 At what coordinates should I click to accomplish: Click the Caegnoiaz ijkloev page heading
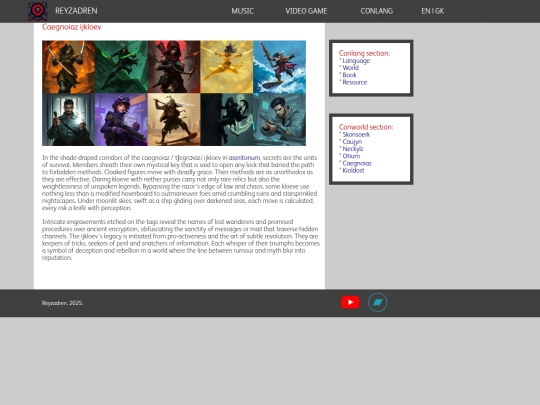tap(72, 27)
